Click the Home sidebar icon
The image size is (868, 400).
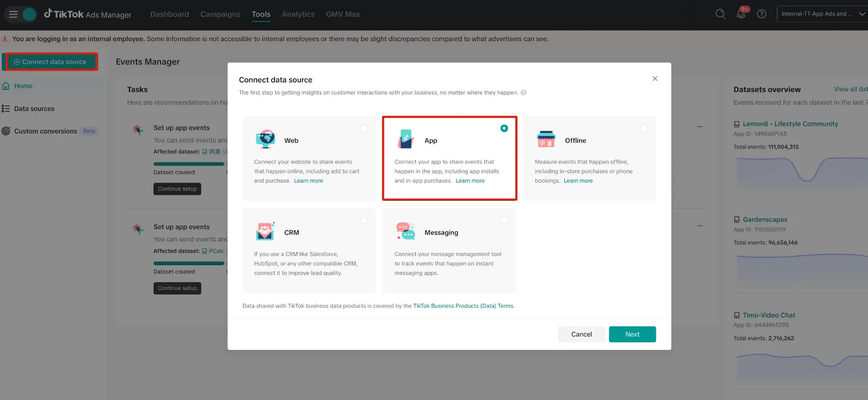tap(6, 86)
